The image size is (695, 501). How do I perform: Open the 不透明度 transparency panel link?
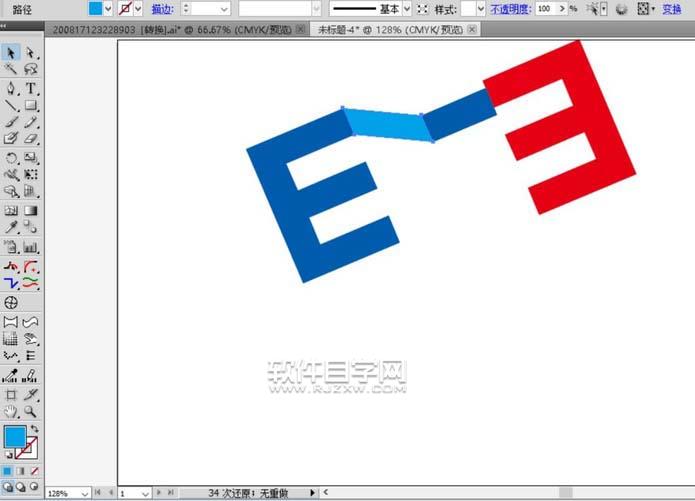pyautogui.click(x=511, y=9)
